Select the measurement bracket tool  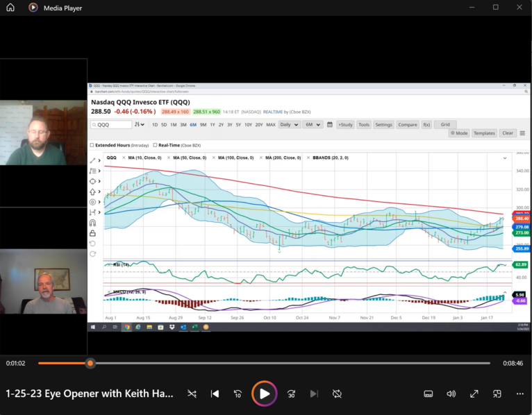(x=92, y=212)
